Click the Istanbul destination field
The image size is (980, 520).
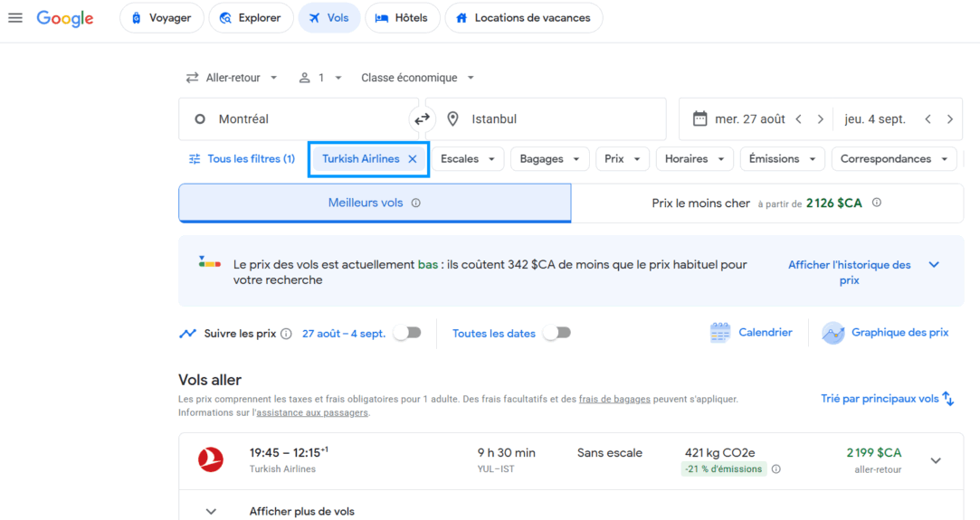click(546, 118)
